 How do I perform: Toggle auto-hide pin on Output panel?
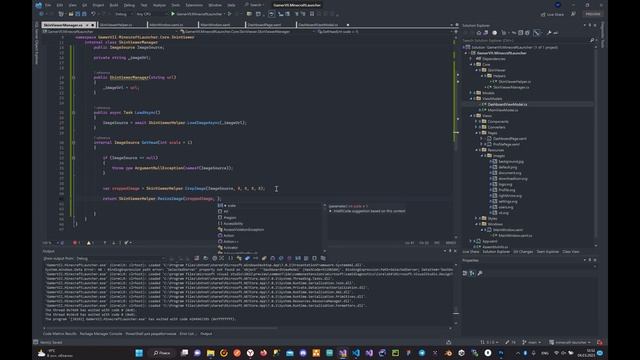click(450, 251)
